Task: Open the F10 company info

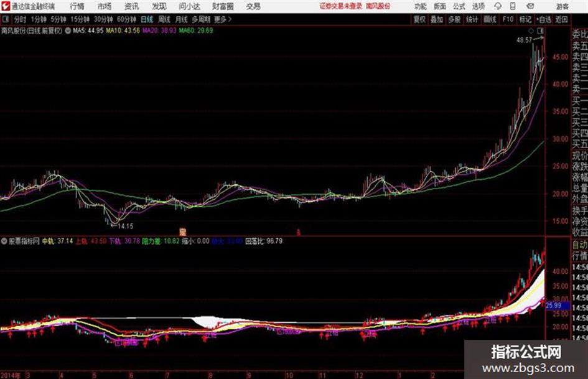Action: tap(508, 19)
